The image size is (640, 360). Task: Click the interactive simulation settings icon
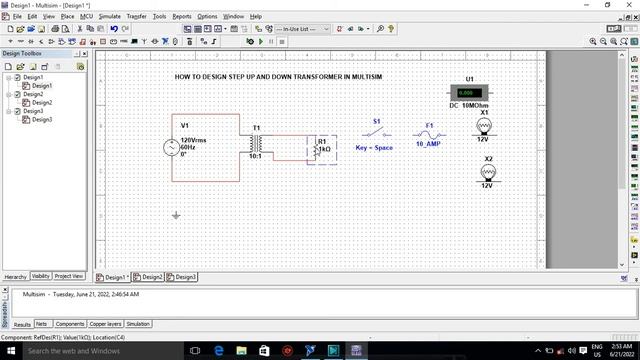point(250,42)
